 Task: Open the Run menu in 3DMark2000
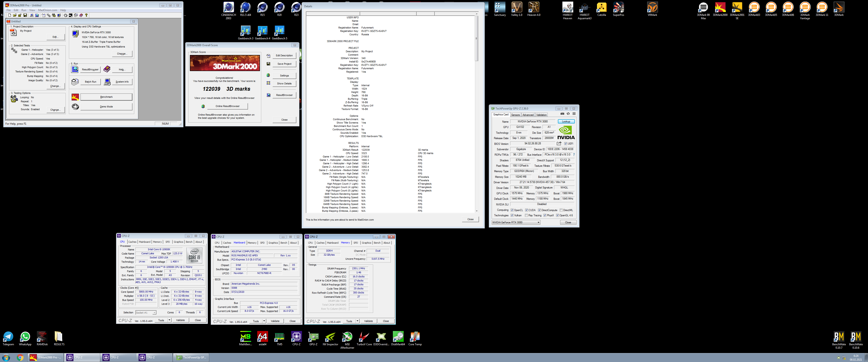(24, 10)
